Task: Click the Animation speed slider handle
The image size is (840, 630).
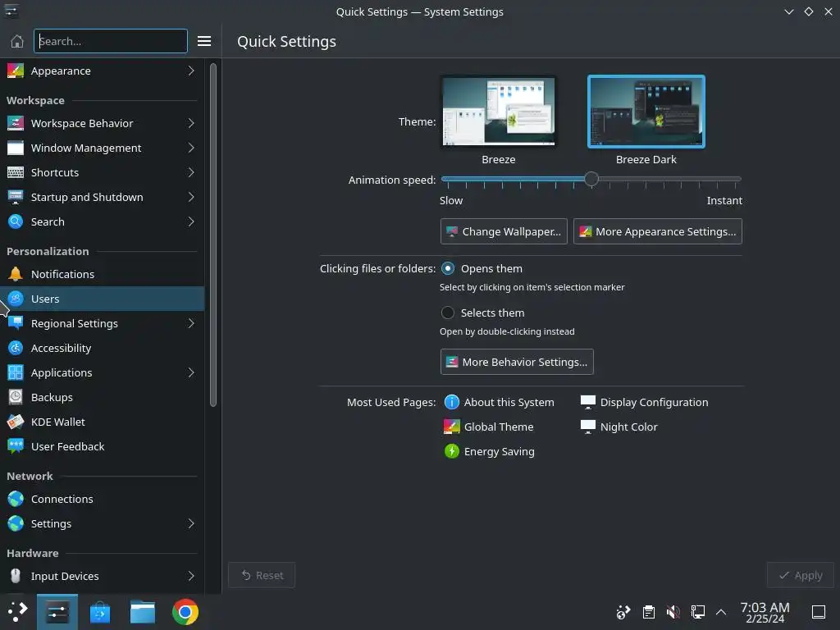Action: (x=591, y=179)
